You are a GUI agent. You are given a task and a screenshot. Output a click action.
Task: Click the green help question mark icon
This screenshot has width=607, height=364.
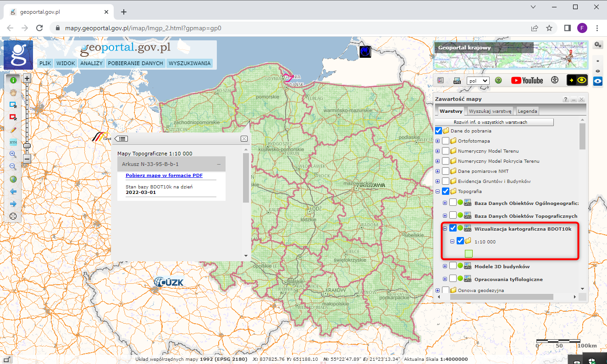(498, 80)
